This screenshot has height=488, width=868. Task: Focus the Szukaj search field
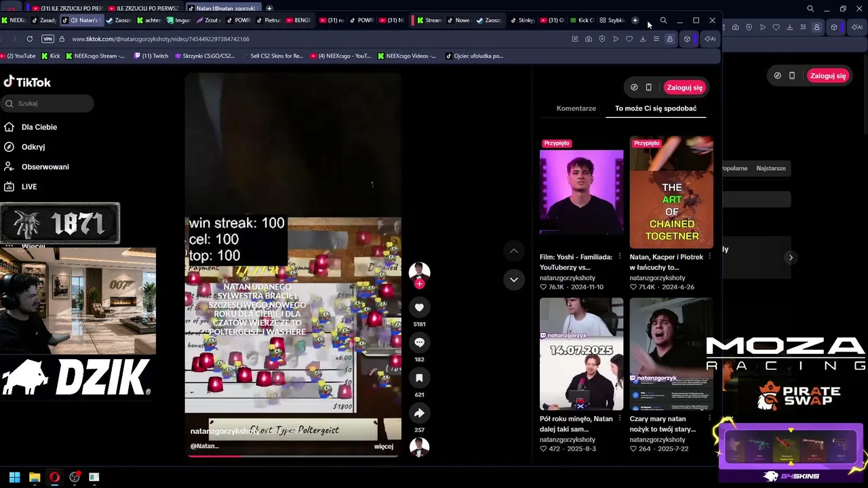tap(47, 104)
